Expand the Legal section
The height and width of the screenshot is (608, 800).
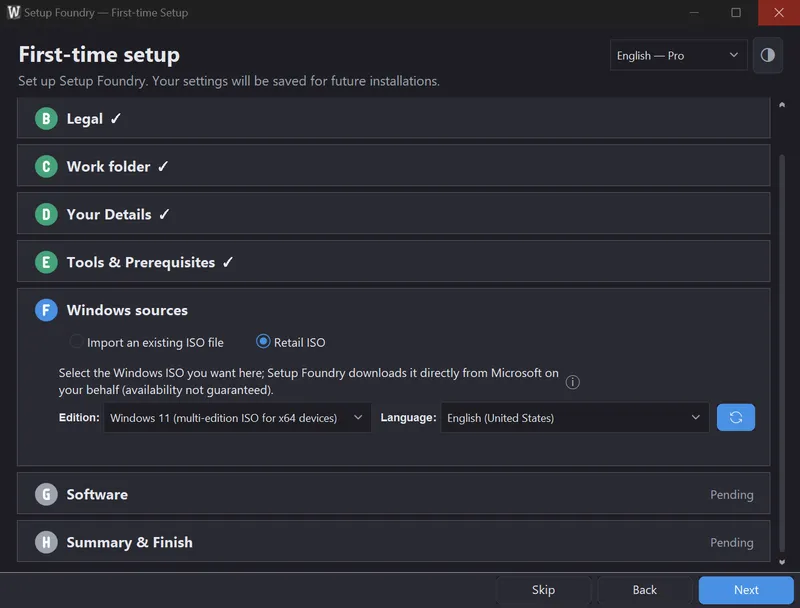tap(393, 118)
